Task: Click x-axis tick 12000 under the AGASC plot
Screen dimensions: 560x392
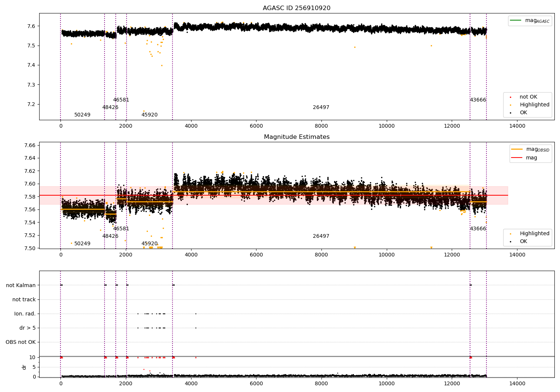Action: [x=452, y=126]
